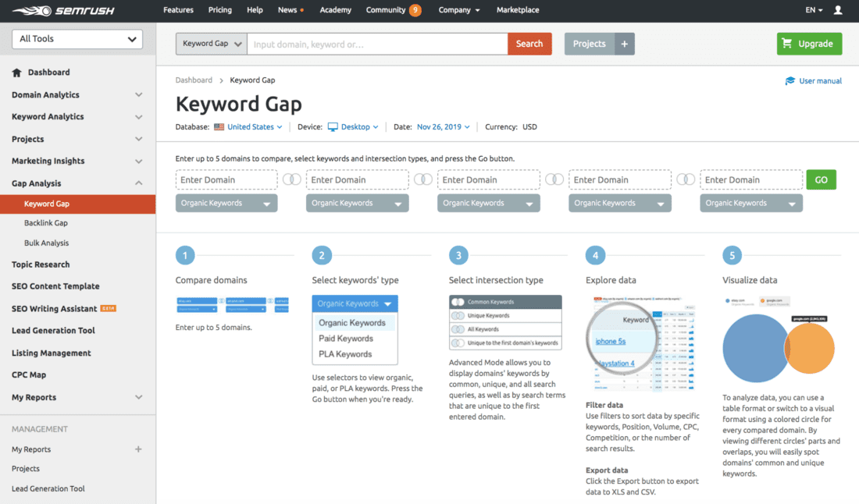
Task: Open the Nov 26, 2019 date dropdown
Action: click(443, 126)
